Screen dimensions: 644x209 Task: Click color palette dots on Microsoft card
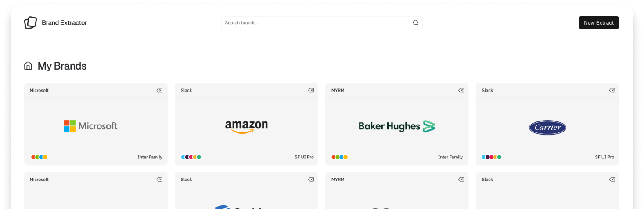click(39, 157)
